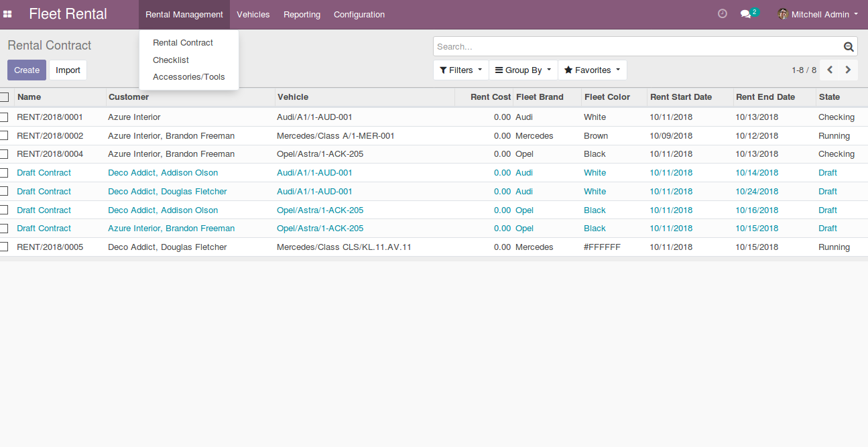Expand the Filters dropdown
This screenshot has width=868, height=447.
(460, 70)
